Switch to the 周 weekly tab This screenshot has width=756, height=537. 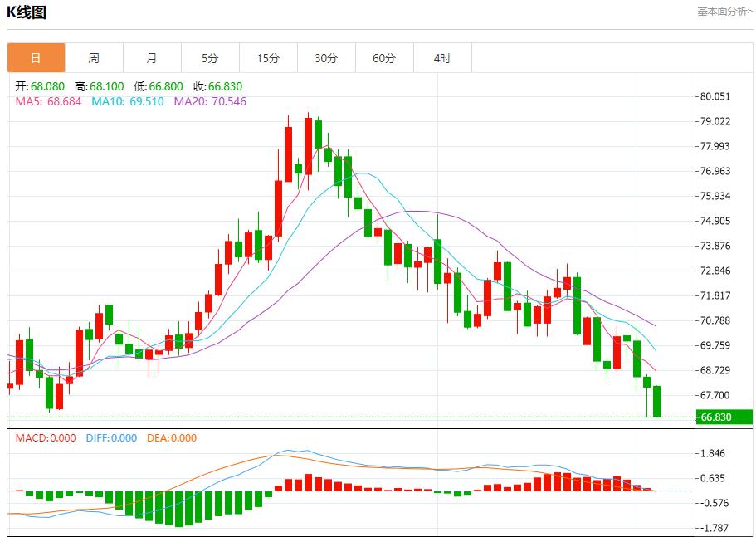94,58
